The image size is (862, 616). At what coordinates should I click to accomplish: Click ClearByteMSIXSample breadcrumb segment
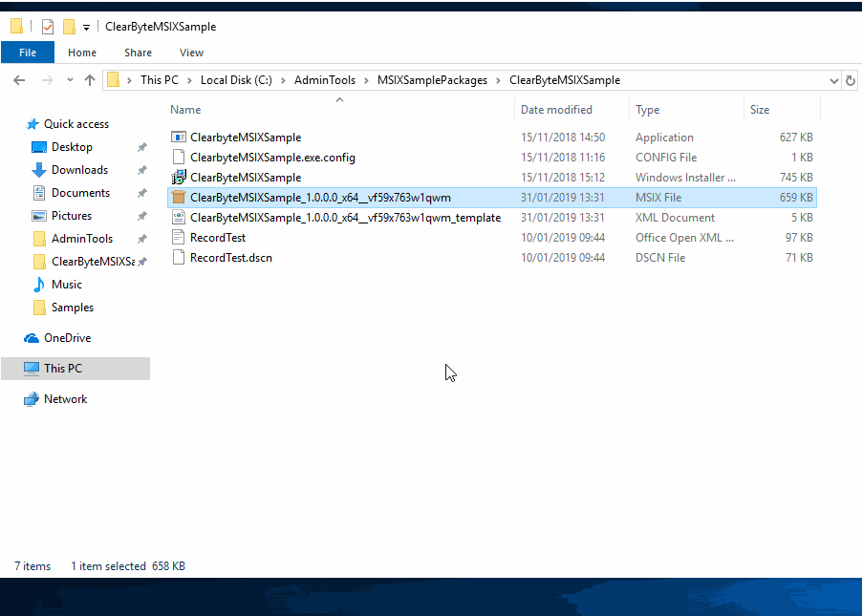coord(565,80)
